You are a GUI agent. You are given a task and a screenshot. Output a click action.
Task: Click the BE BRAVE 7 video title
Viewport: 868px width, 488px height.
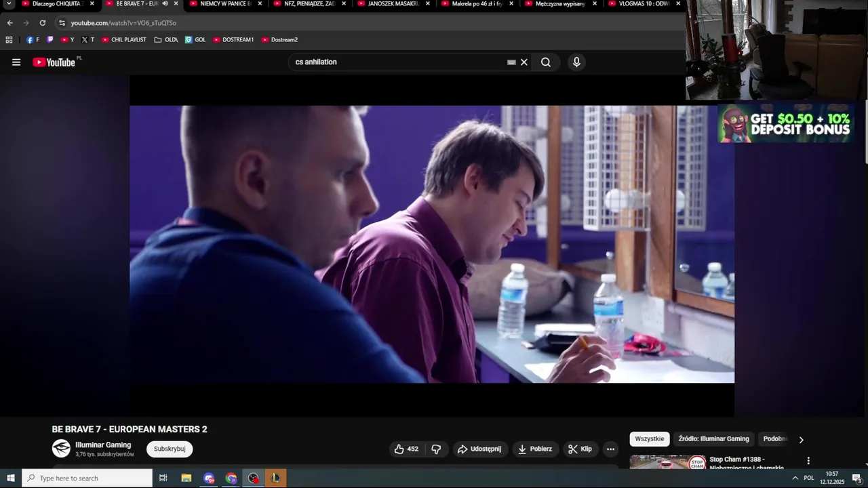(130, 429)
